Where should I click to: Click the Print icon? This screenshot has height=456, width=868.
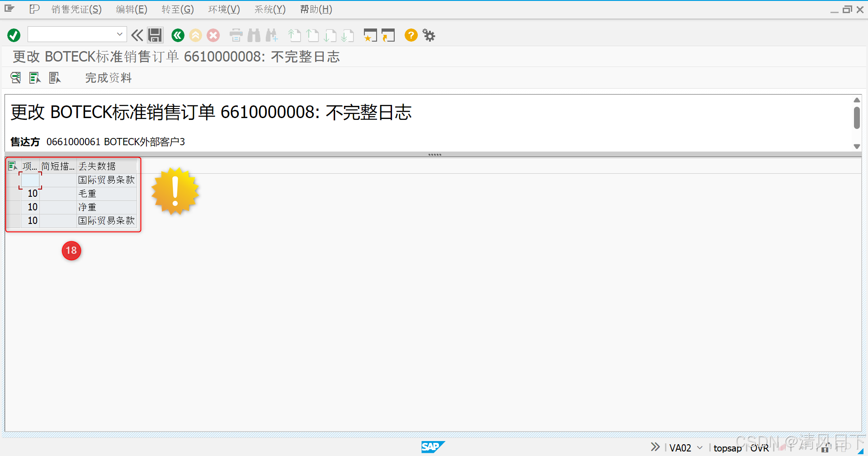(236, 35)
